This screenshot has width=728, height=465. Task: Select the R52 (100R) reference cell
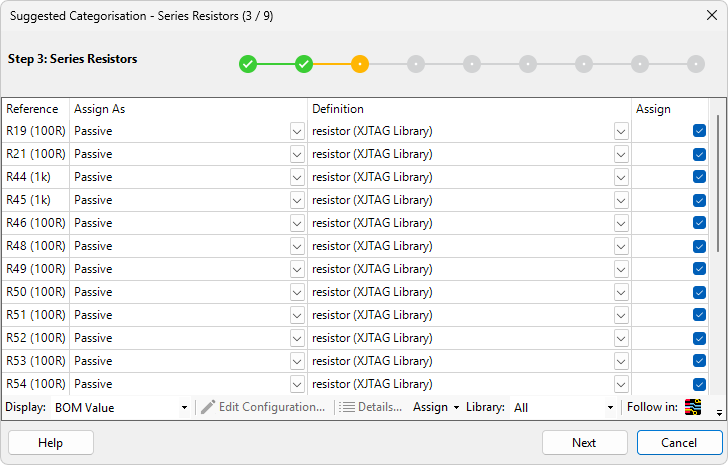tap(36, 338)
